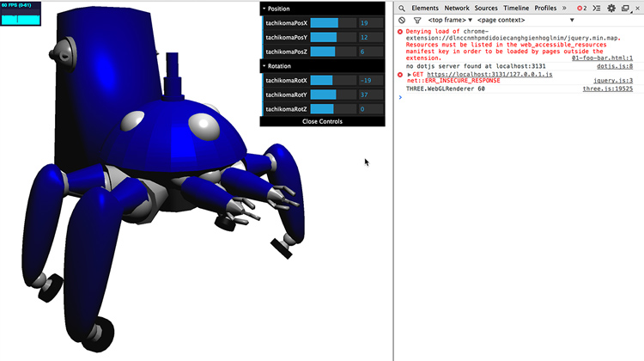Screen dimensions: 644x361
Task: Open the Timeline tab
Action: [x=516, y=8]
